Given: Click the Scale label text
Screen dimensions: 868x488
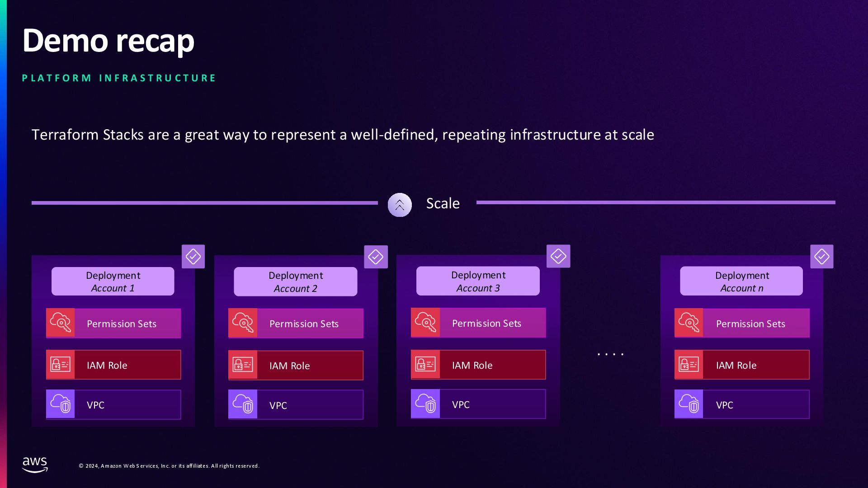Looking at the screenshot, I should pyautogui.click(x=443, y=203).
